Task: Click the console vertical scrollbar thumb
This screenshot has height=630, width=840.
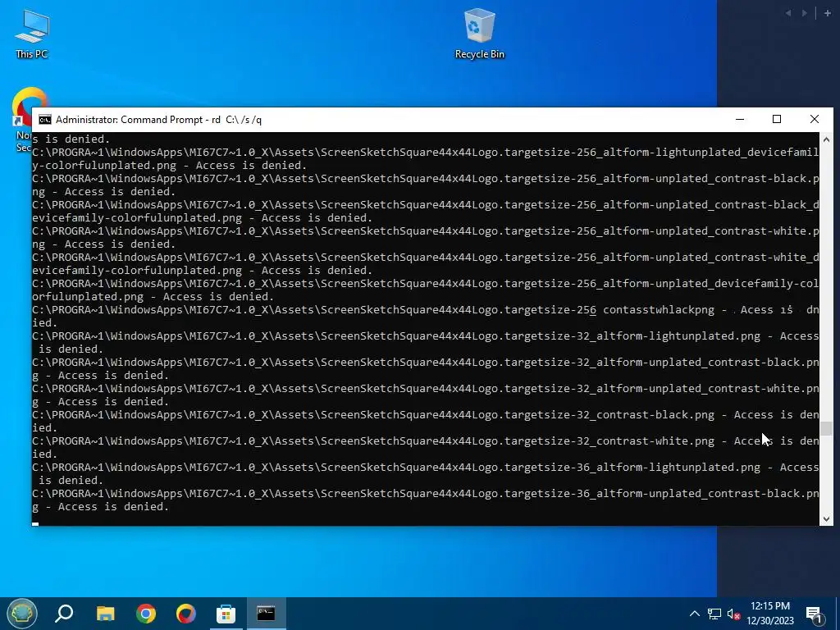Action: 826,428
